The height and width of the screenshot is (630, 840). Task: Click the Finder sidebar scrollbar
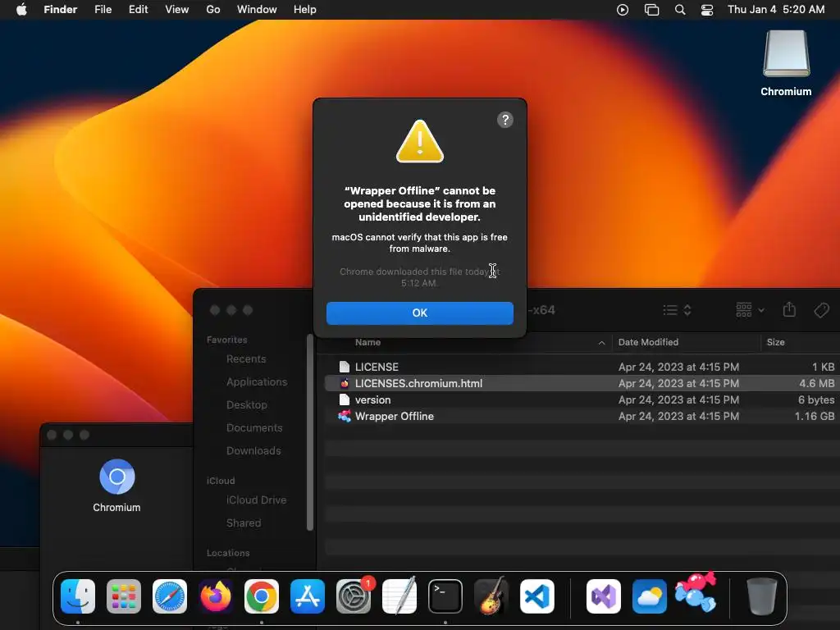pos(309,432)
